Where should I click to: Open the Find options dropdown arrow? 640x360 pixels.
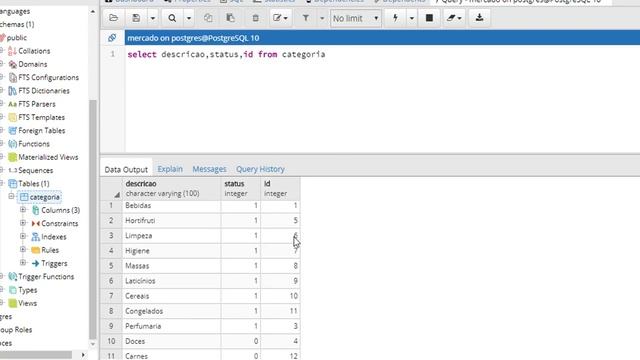coord(189,18)
